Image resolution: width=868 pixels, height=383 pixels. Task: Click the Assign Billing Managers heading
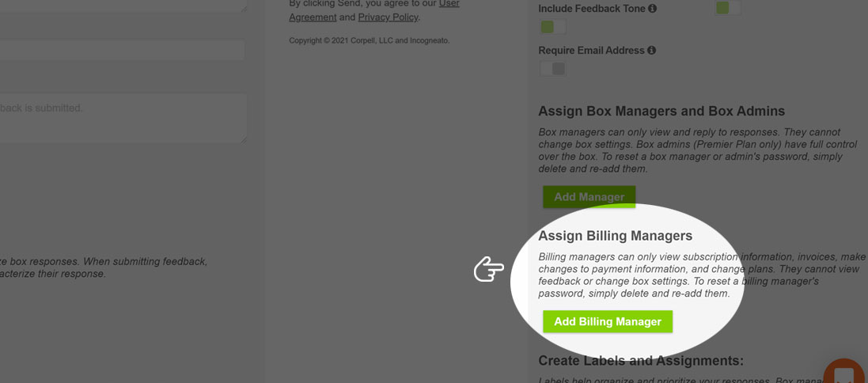(615, 236)
